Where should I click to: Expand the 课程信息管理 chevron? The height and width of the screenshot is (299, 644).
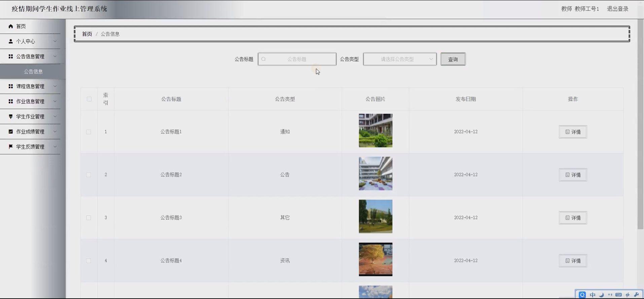click(55, 87)
